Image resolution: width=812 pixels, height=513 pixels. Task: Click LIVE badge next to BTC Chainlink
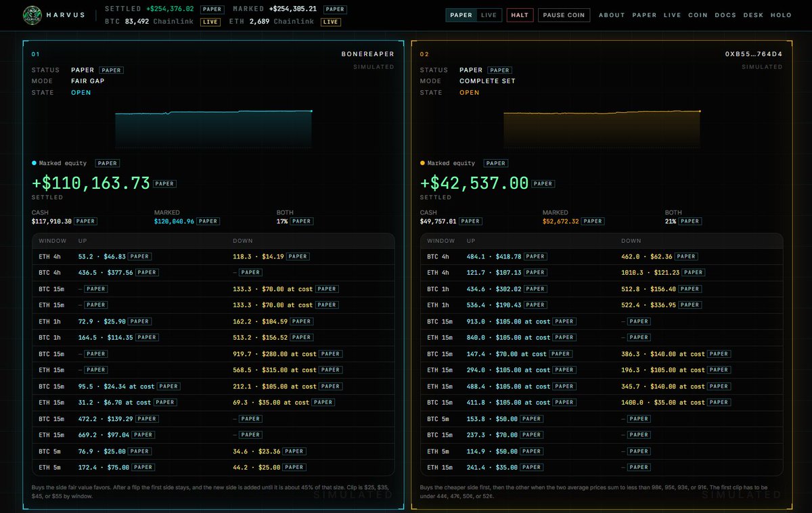(210, 22)
